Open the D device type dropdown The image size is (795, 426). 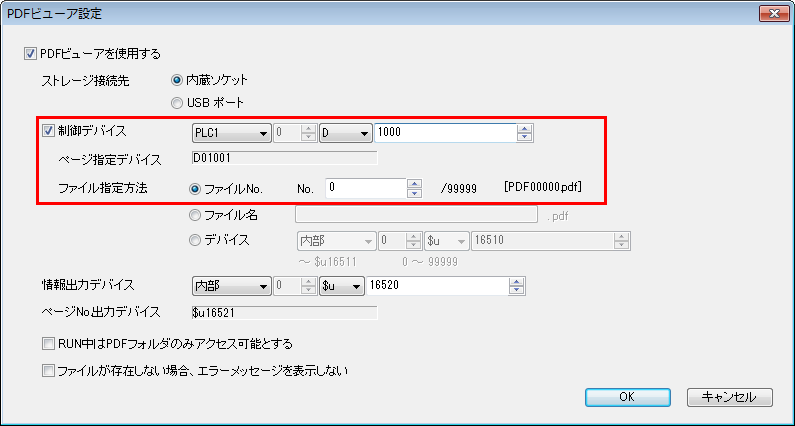coord(345,133)
